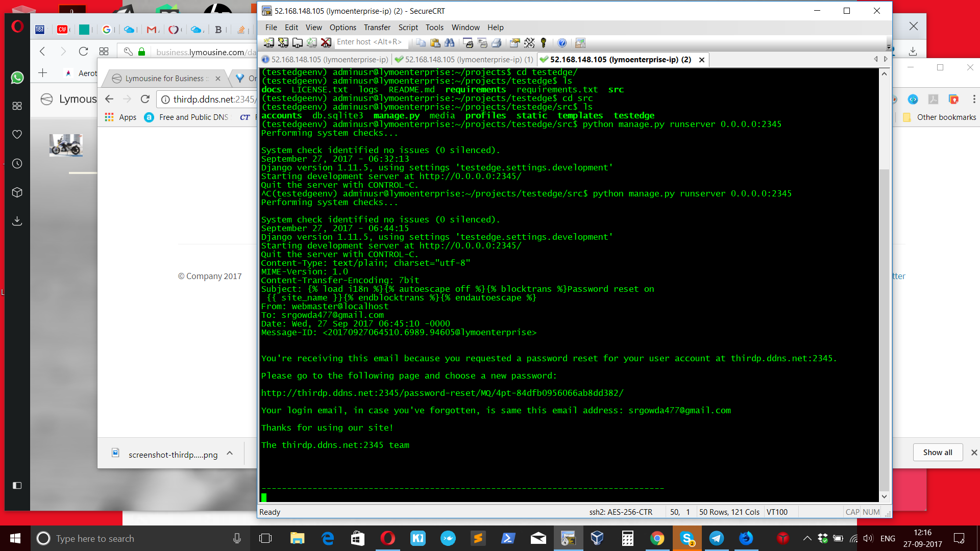Click the Public Key Assistant key icon
980x551 pixels.
(x=544, y=43)
